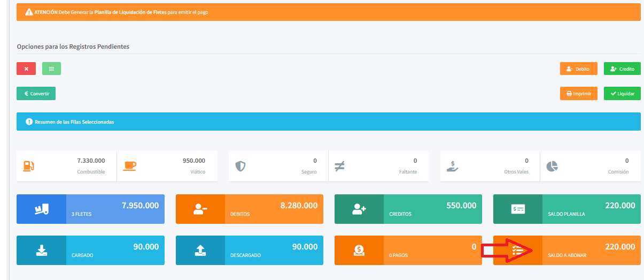The image size is (644, 280).
Task: Click the green list icon button
Action: (x=51, y=69)
